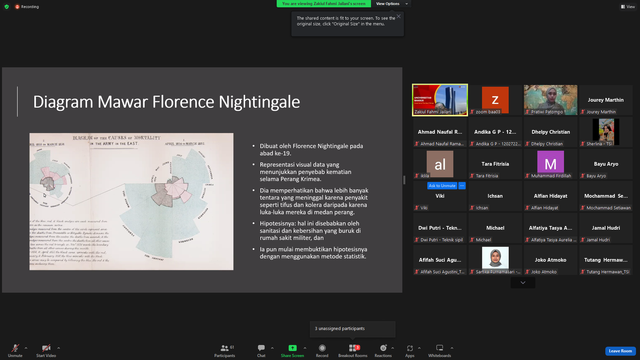
Task: Start Video from the toolbar
Action: coord(46,350)
